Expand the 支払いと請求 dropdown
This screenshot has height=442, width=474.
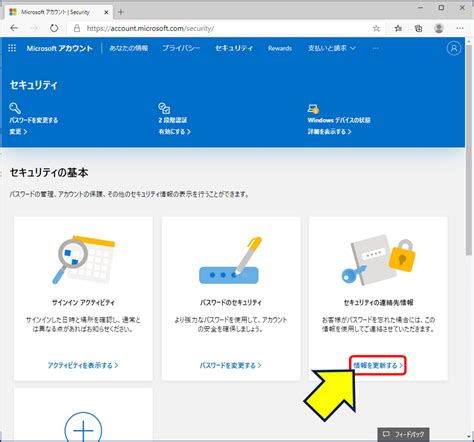331,48
